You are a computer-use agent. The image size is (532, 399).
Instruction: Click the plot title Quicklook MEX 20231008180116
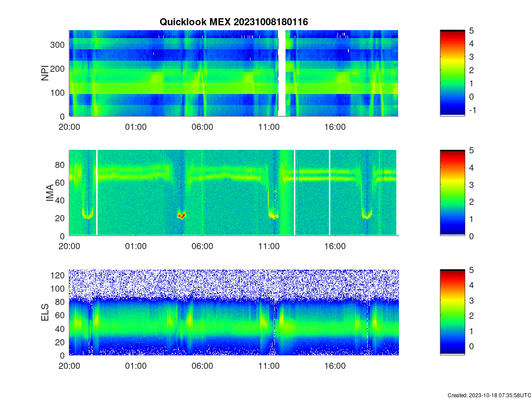click(x=234, y=22)
